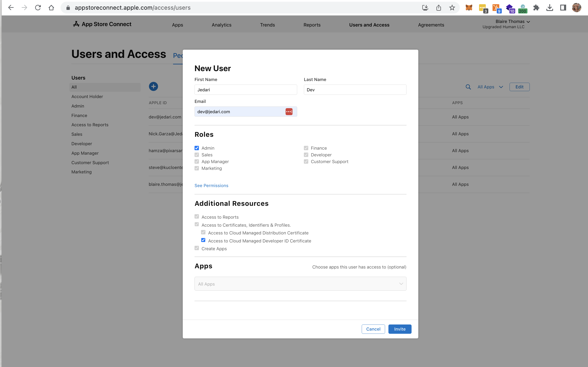Open the All Apps dropdown in dialog
This screenshot has height=367, width=588.
tap(300, 284)
